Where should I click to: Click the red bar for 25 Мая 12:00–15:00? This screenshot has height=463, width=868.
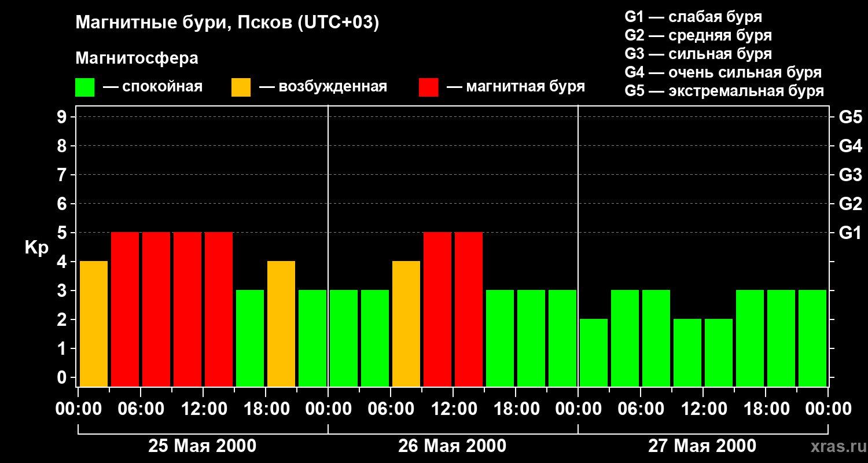click(219, 310)
